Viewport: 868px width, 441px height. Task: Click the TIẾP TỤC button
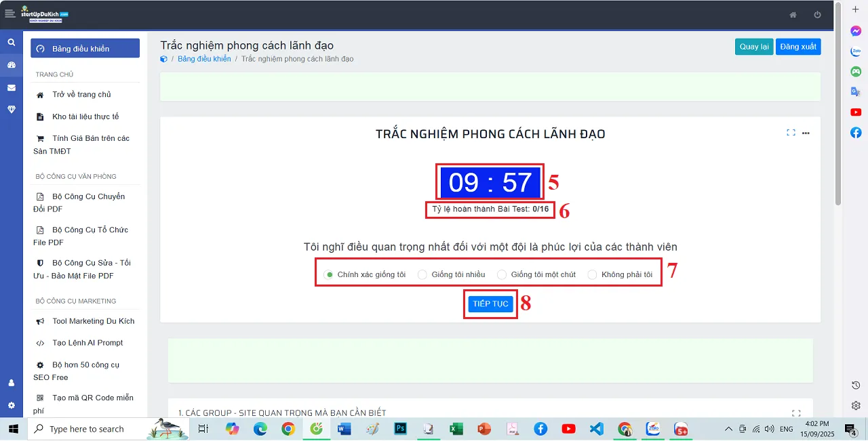[x=491, y=304]
